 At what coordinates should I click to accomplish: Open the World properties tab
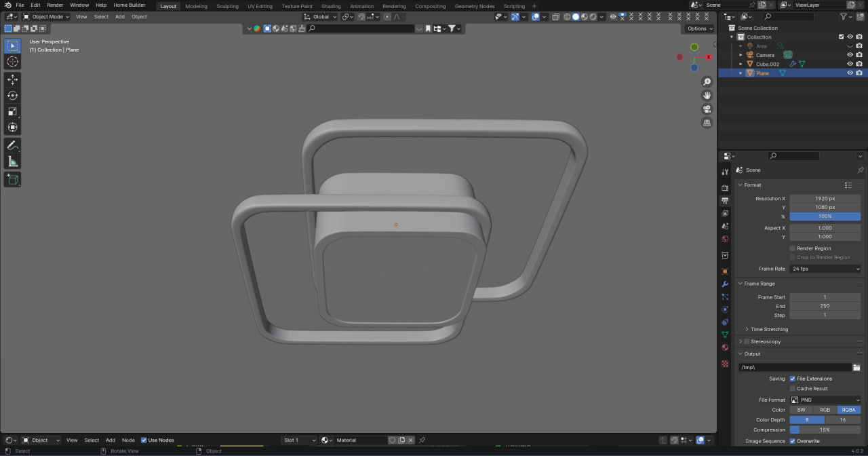(x=725, y=239)
